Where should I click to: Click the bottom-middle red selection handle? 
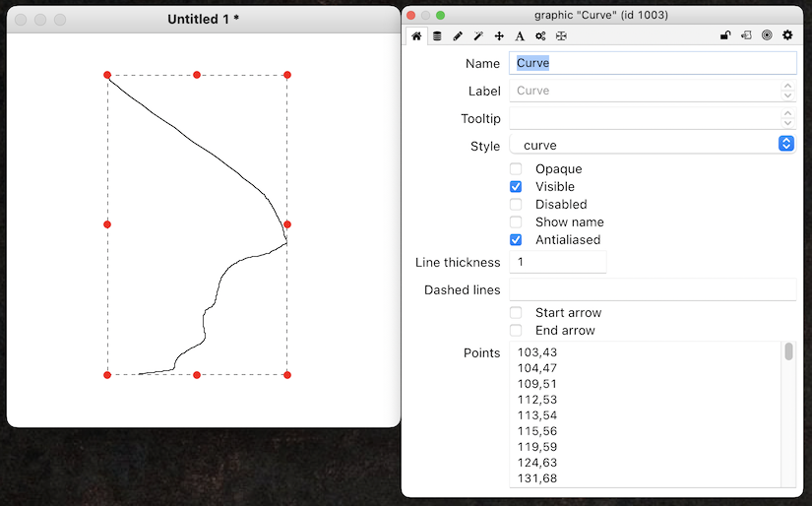click(x=197, y=375)
